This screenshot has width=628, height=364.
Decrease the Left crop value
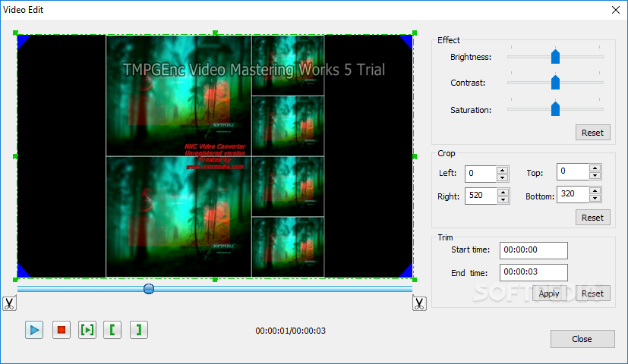pyautogui.click(x=502, y=177)
